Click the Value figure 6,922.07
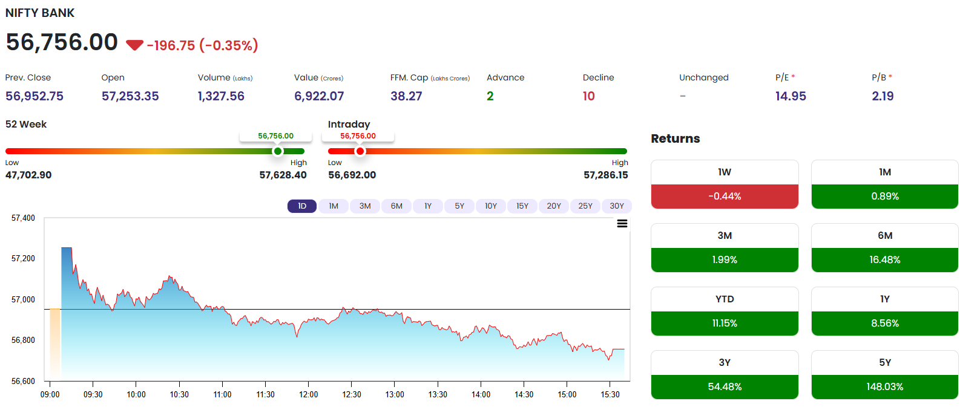This screenshot has width=980, height=410. [x=319, y=96]
